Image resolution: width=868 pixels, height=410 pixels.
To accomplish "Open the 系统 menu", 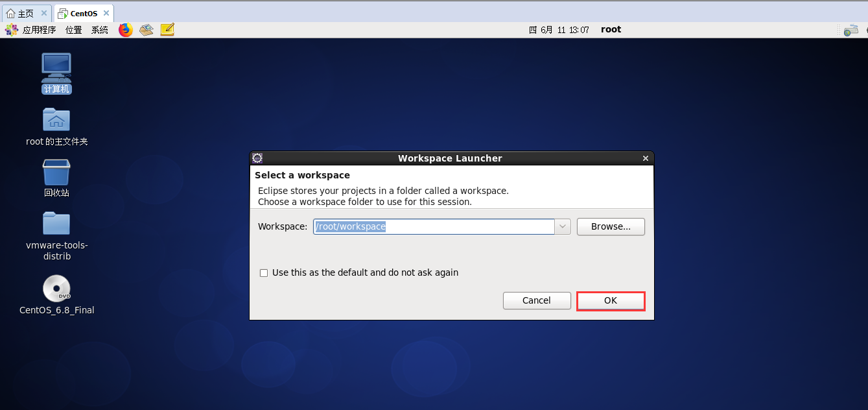I will tap(100, 30).
